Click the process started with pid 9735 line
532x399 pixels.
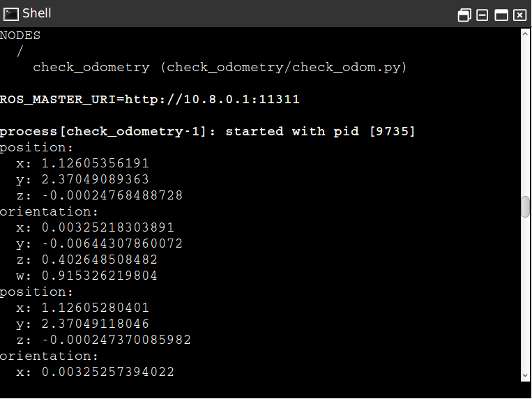207,131
